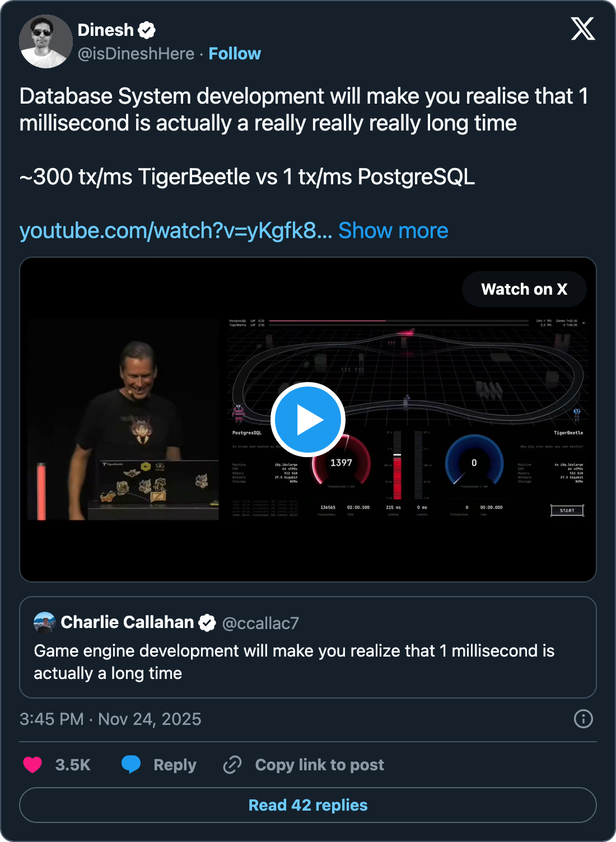The image size is (616, 842).
Task: Open Dinesh's profile avatar
Action: tap(45, 41)
